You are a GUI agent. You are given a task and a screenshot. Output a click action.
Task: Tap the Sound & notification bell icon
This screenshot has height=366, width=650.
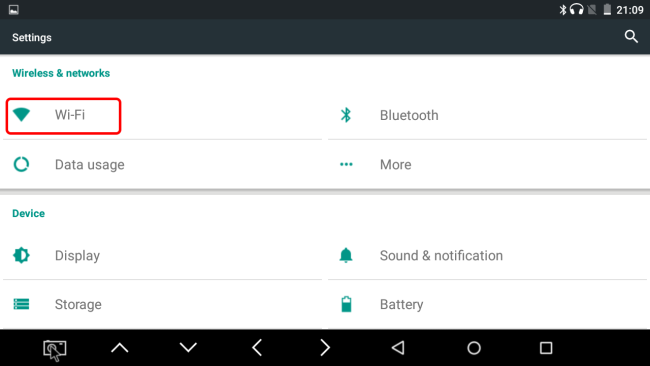346,255
